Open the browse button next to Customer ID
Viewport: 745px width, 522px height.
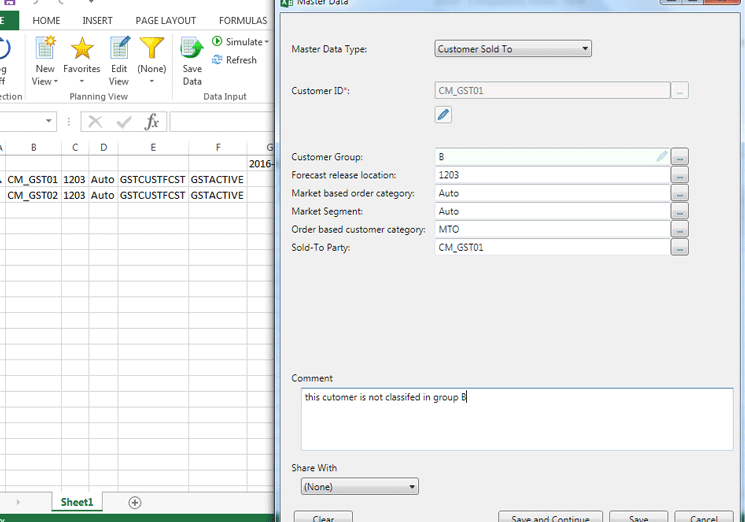pos(679,90)
